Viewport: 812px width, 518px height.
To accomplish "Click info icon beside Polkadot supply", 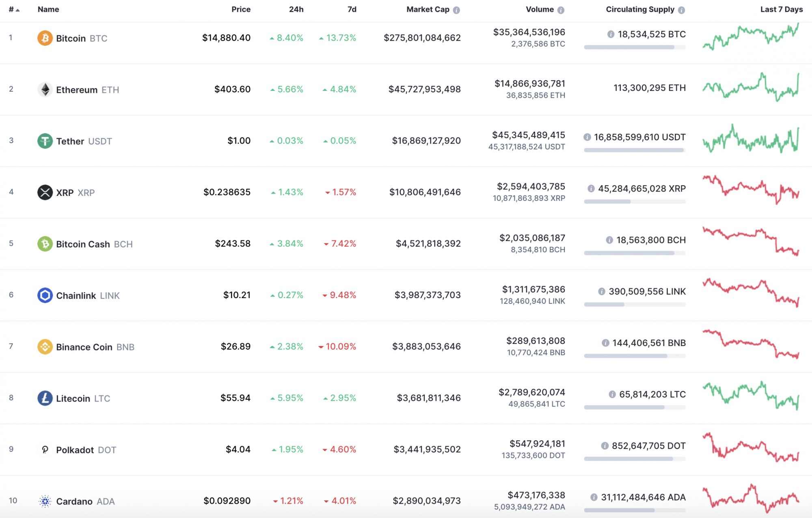I will point(605,446).
